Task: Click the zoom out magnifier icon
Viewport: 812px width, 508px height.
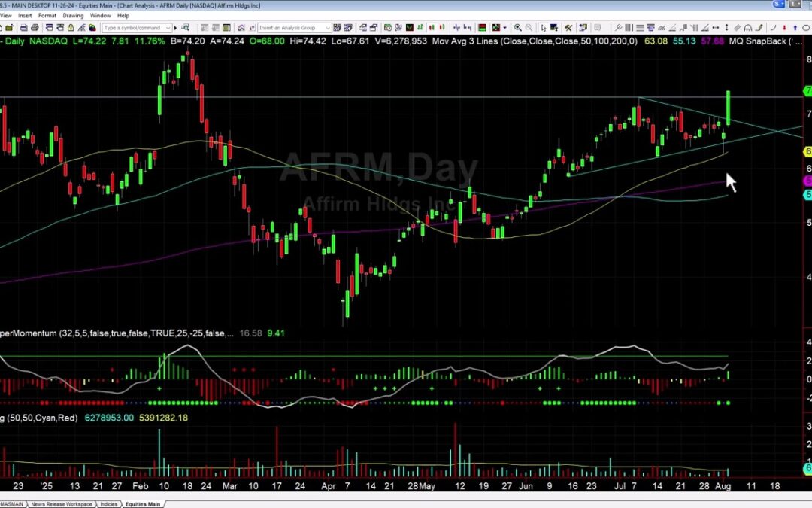Action: (529, 28)
